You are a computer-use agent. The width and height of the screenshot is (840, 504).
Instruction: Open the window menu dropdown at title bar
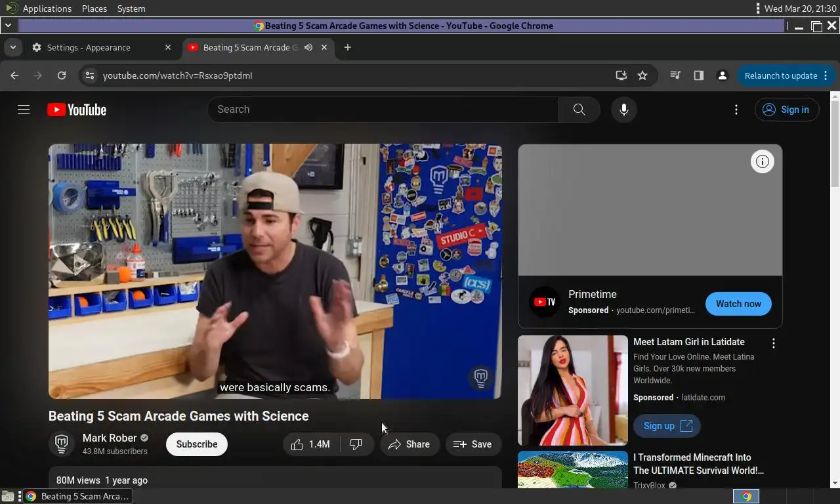pos(8,26)
